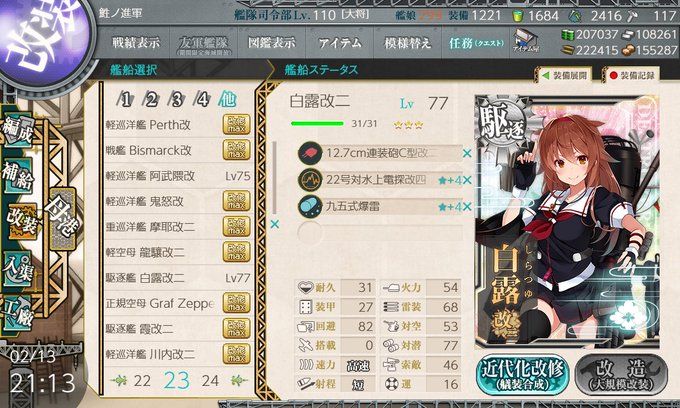Image resolution: width=680 pixels, height=408 pixels.
Task: Click the 九五式爆雷 depth charge equipment icon
Action: 310,206
